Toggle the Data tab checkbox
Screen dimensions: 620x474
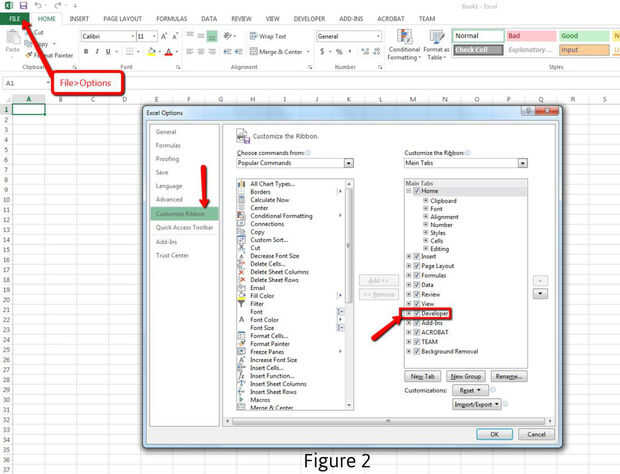click(x=416, y=285)
